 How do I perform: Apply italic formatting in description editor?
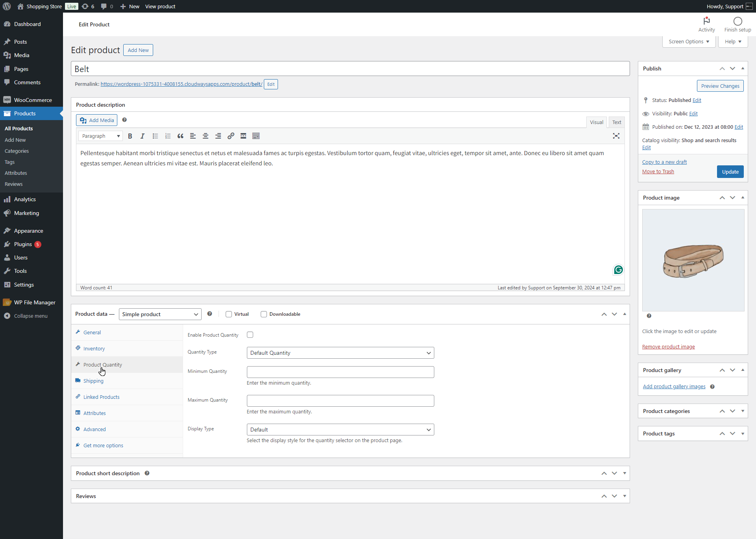[143, 136]
